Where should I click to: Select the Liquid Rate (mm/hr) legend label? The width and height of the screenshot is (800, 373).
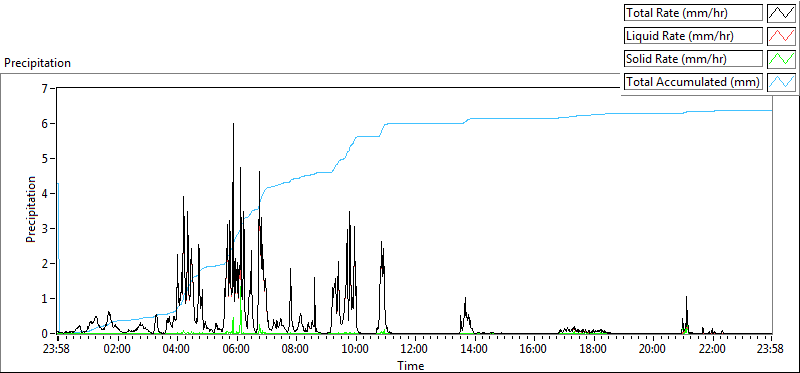(x=693, y=36)
